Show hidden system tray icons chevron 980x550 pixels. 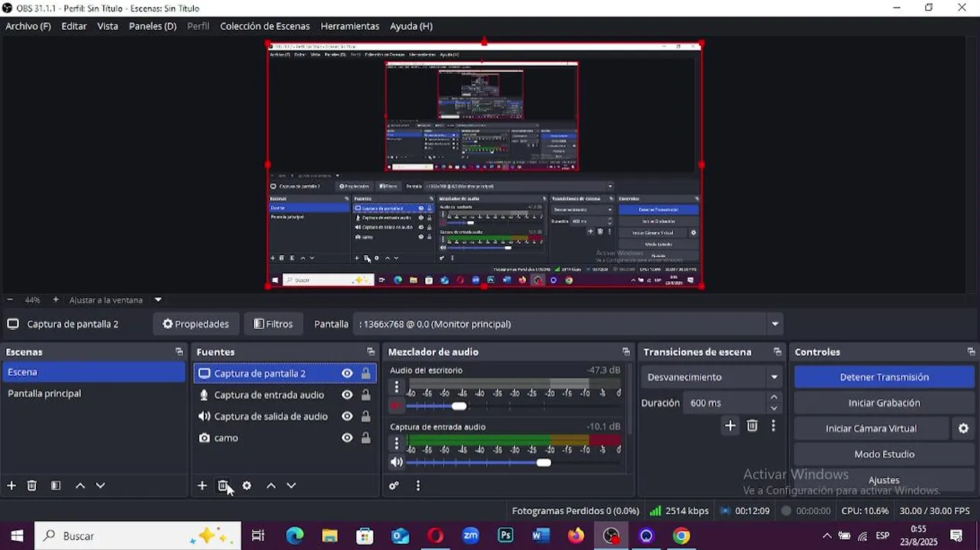click(827, 536)
